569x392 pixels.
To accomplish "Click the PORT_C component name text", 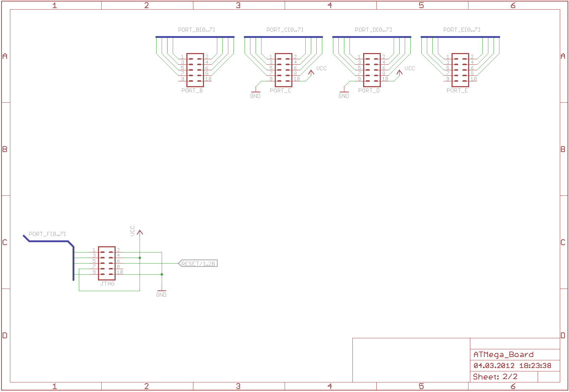I will pos(281,91).
